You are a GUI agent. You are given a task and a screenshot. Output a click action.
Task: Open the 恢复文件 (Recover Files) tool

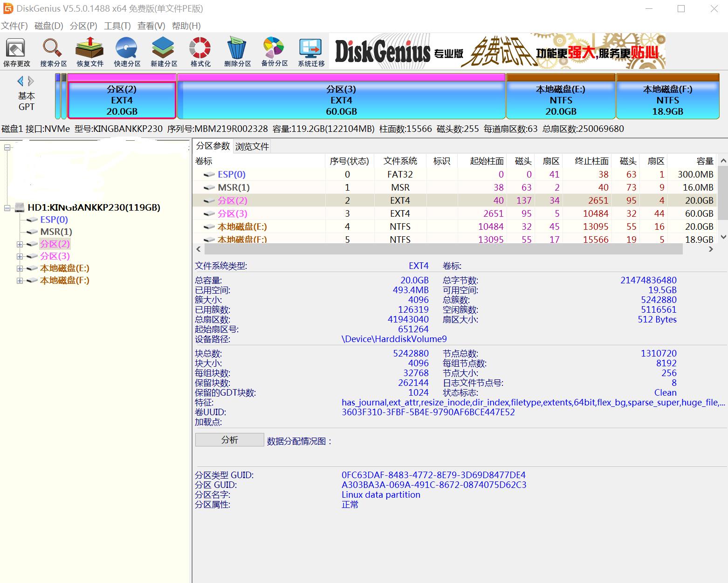(90, 52)
